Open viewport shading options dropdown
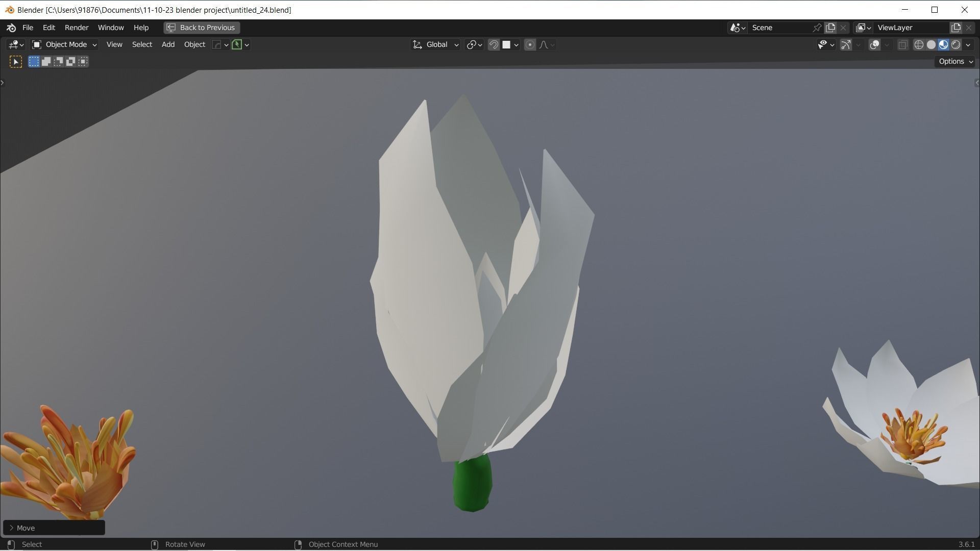 point(968,45)
